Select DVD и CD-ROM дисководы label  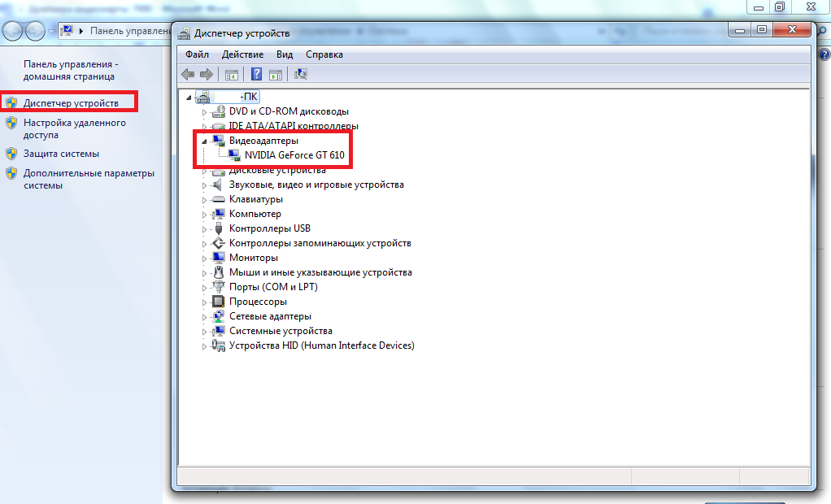pyautogui.click(x=289, y=111)
